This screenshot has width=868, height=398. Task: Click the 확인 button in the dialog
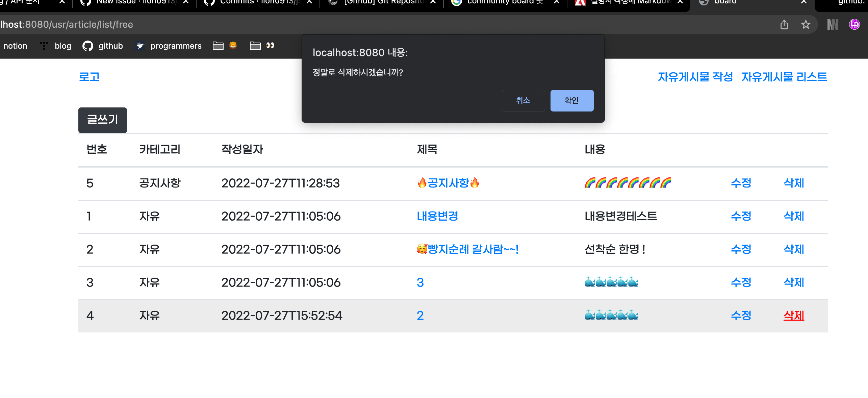(571, 100)
